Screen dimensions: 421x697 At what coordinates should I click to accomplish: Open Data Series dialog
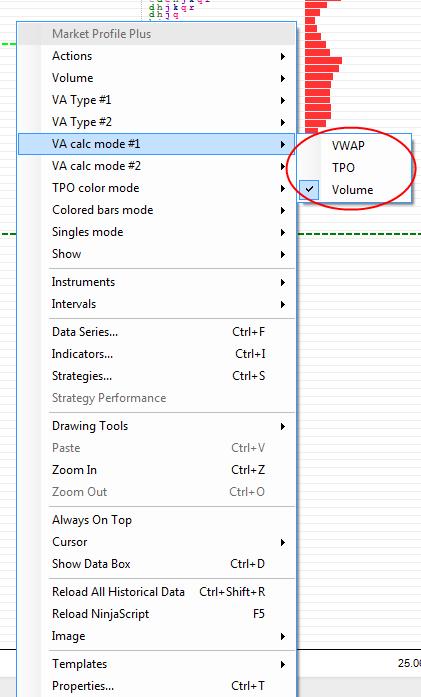click(156, 332)
